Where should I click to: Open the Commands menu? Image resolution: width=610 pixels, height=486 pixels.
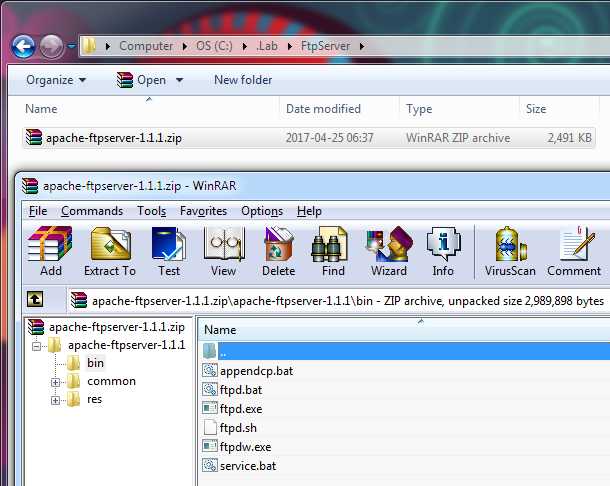click(92, 211)
